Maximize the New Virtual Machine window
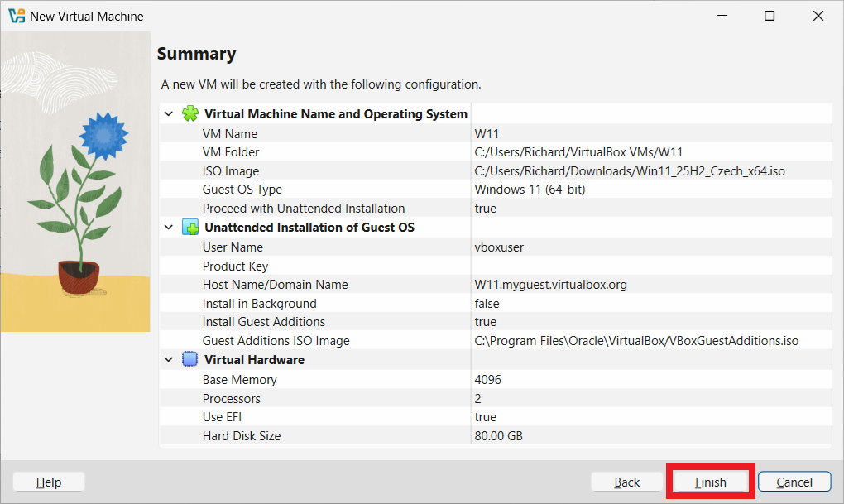Viewport: 844px width, 504px height. [770, 16]
